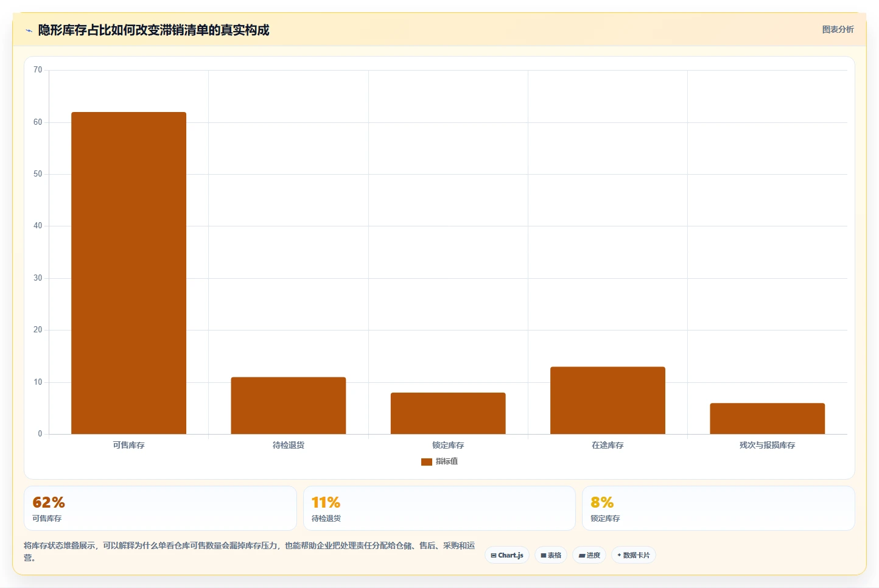Viewport: 879px width, 588px height.
Task: Click the y-axis value 10
Action: (x=38, y=382)
